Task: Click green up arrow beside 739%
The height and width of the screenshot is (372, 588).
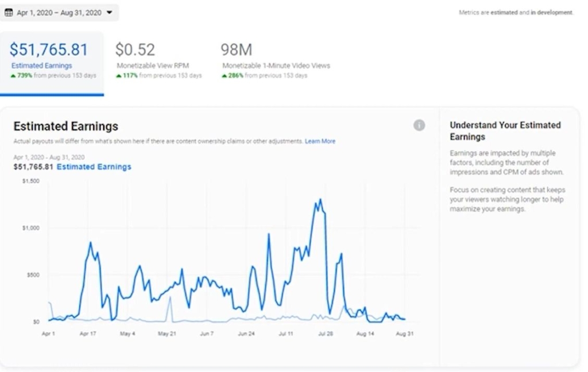Action: [13, 76]
